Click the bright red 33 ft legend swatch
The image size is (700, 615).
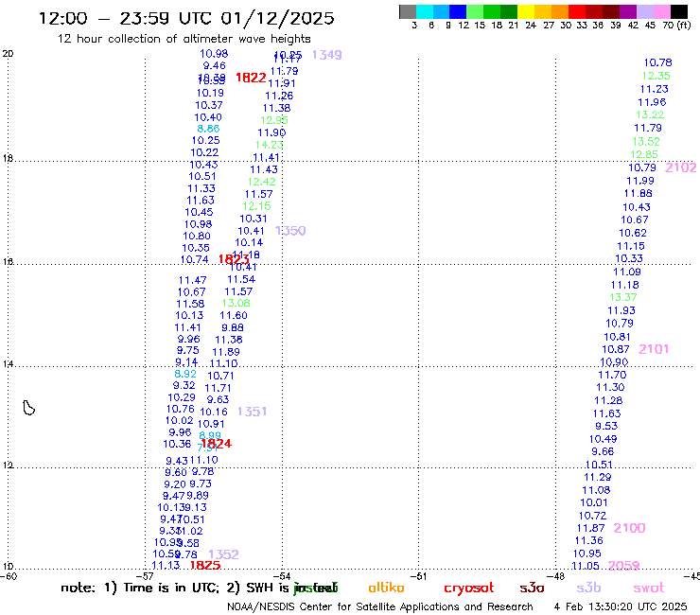pos(577,11)
